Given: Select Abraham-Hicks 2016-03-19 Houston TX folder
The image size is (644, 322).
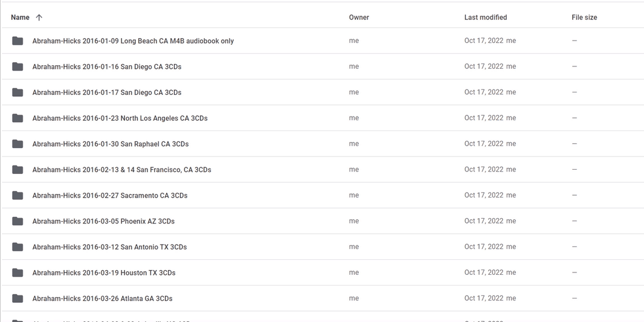Looking at the screenshot, I should click(x=104, y=273).
